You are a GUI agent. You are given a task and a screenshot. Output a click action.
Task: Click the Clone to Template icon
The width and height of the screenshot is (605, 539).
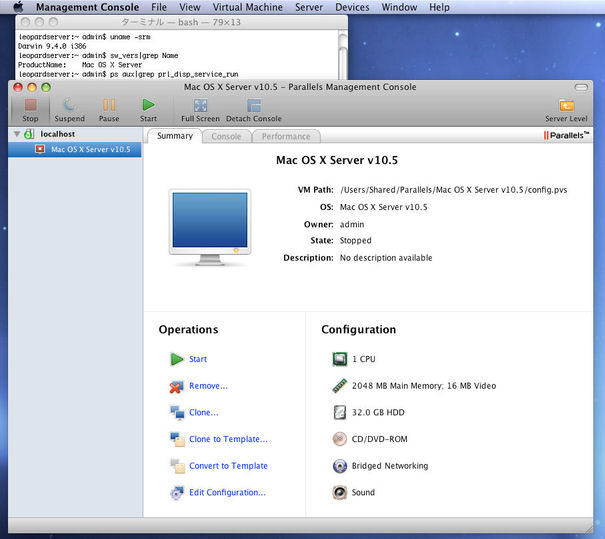pos(177,439)
